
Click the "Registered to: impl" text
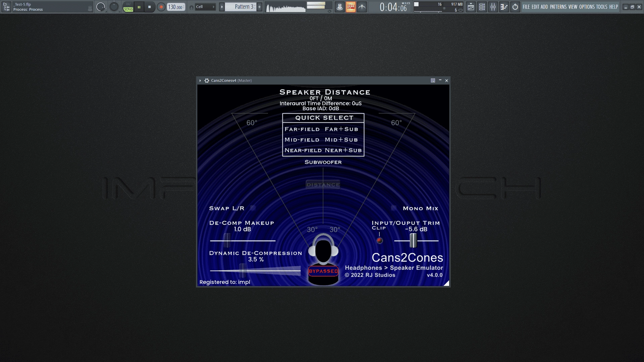click(x=225, y=282)
